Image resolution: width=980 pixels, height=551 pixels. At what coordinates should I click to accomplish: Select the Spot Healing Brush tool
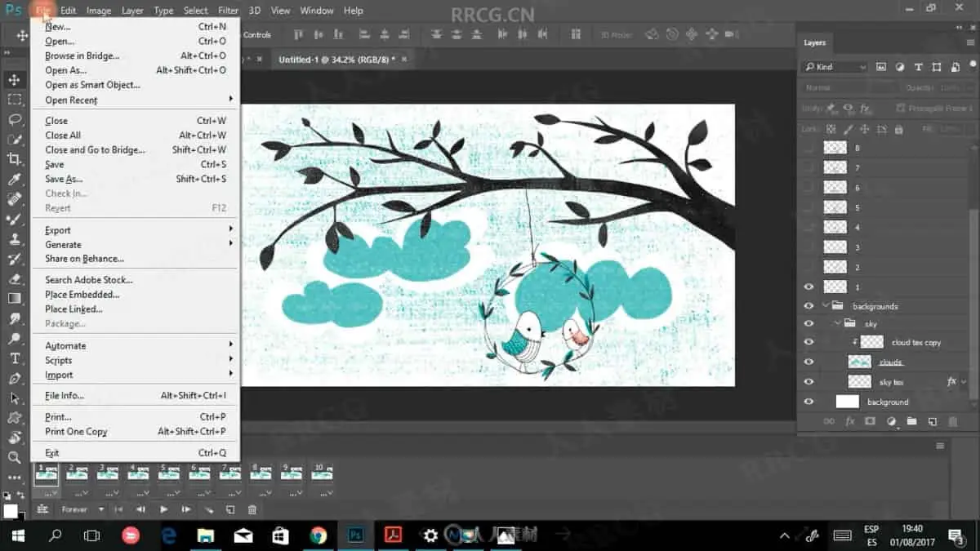[14, 199]
